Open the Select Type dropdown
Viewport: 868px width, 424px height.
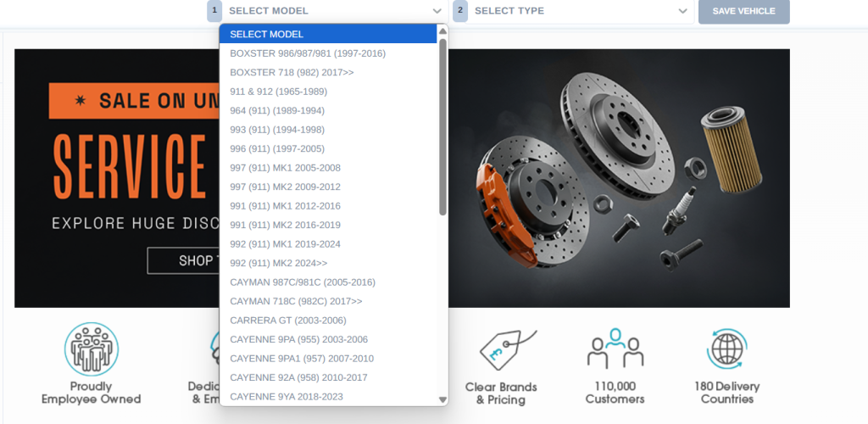click(580, 11)
